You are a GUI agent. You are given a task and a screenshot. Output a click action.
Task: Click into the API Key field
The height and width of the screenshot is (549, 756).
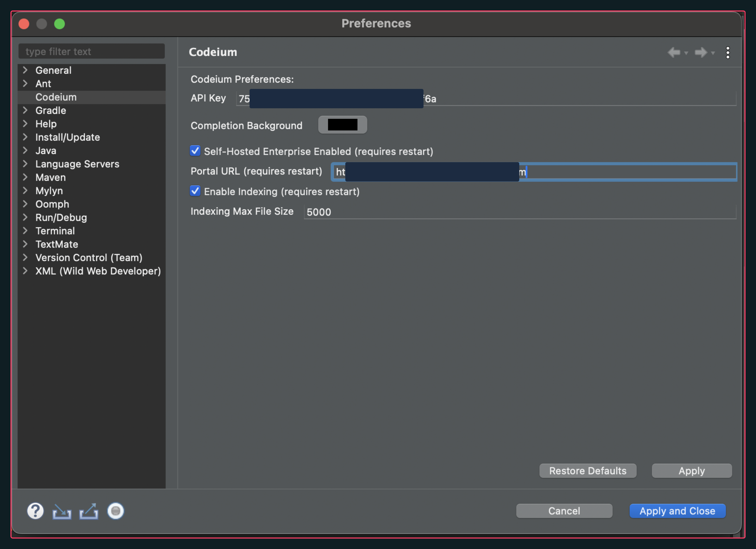486,99
